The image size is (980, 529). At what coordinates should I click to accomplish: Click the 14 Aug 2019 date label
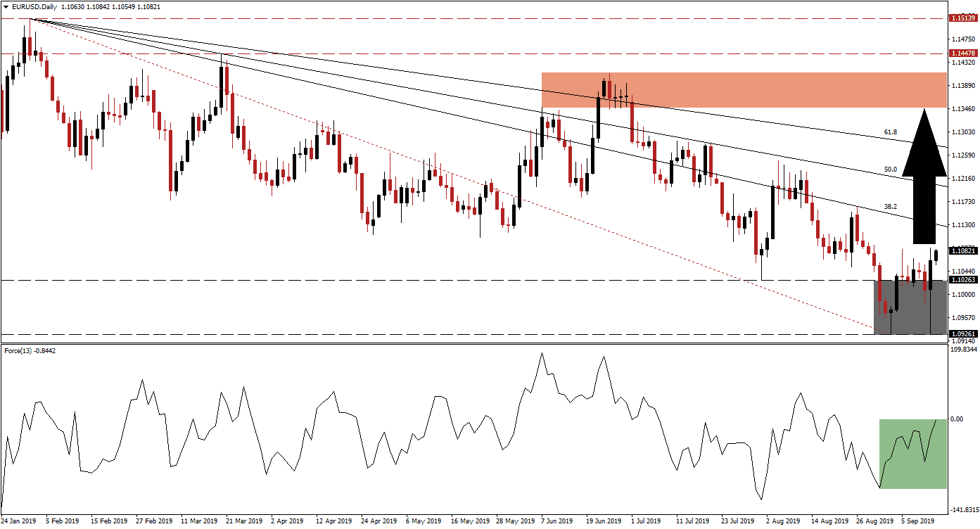(x=830, y=522)
